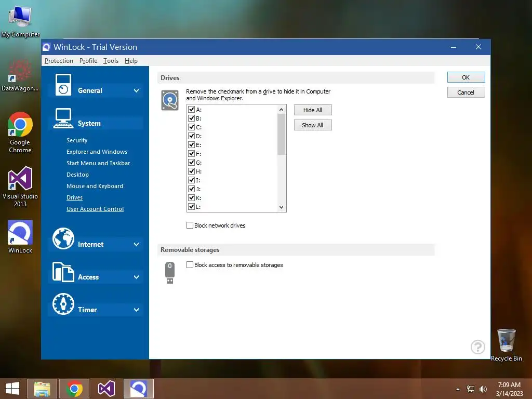
Task: Switch to WinLock taskbar button
Action: [x=138, y=389]
